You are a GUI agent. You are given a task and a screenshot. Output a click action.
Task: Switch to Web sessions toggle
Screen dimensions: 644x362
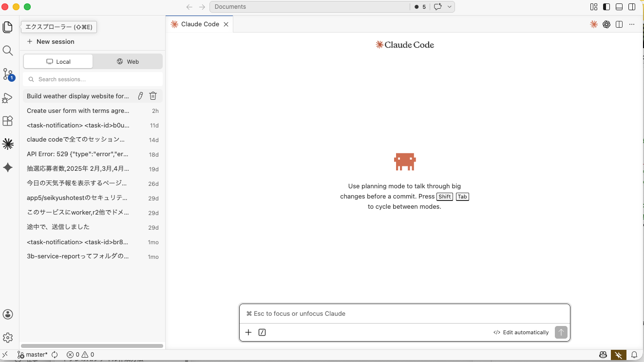pyautogui.click(x=128, y=62)
